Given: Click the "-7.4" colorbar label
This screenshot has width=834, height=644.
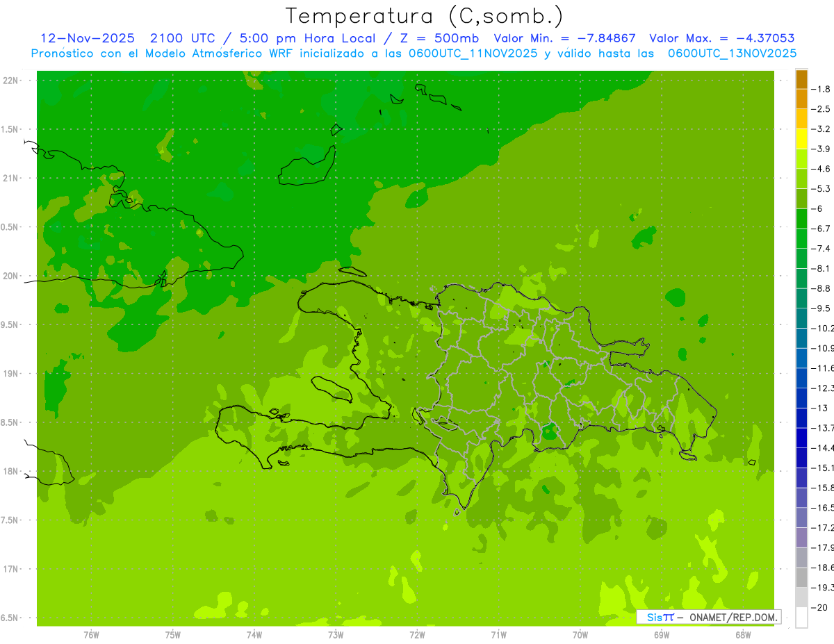Looking at the screenshot, I should tap(821, 249).
